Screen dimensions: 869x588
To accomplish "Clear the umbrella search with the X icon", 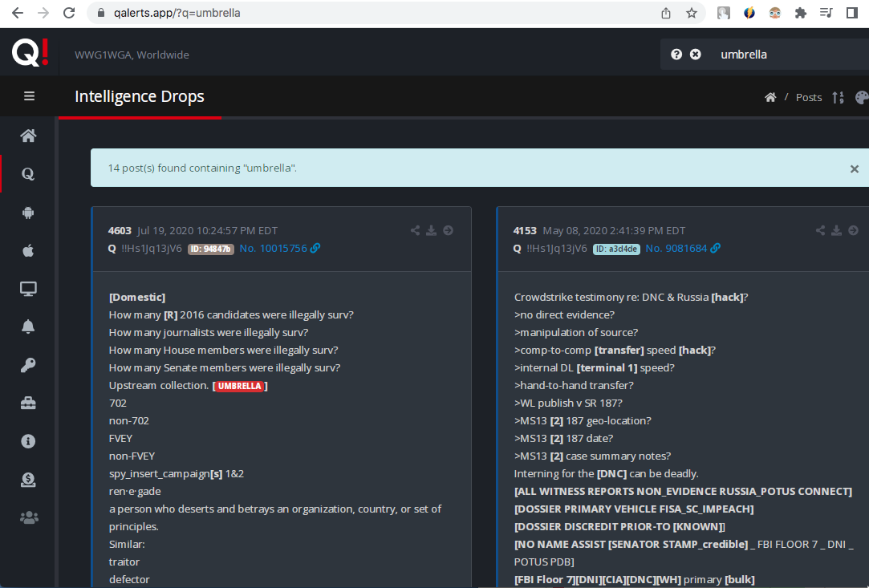I will 695,55.
